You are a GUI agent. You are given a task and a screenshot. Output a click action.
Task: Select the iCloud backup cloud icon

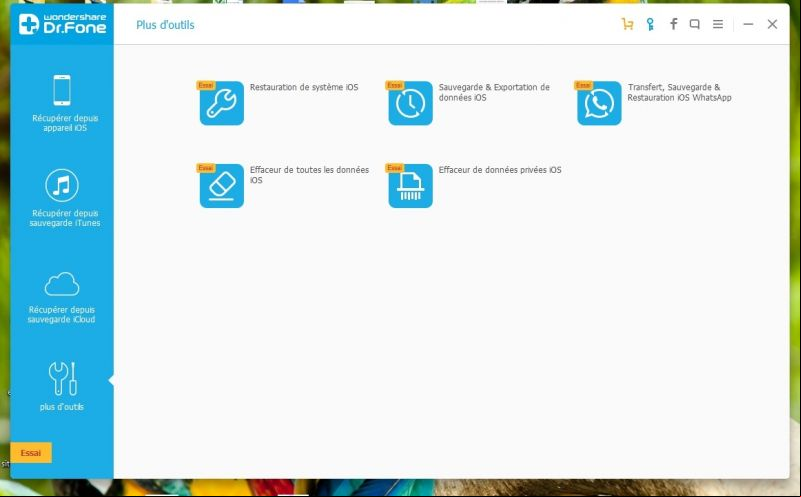(62, 285)
